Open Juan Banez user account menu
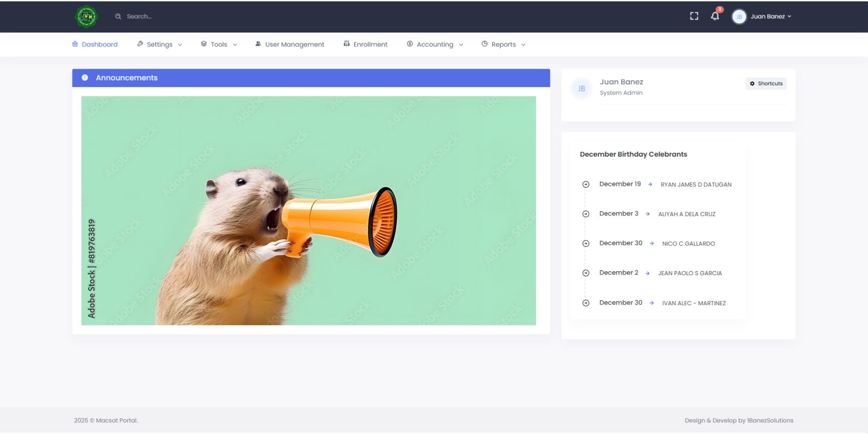The image size is (868, 434). 770,16
